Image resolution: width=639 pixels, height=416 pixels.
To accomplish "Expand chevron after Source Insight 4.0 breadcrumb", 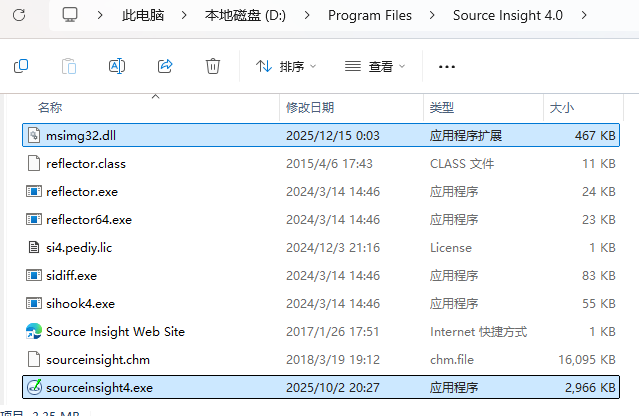I will pos(584,15).
